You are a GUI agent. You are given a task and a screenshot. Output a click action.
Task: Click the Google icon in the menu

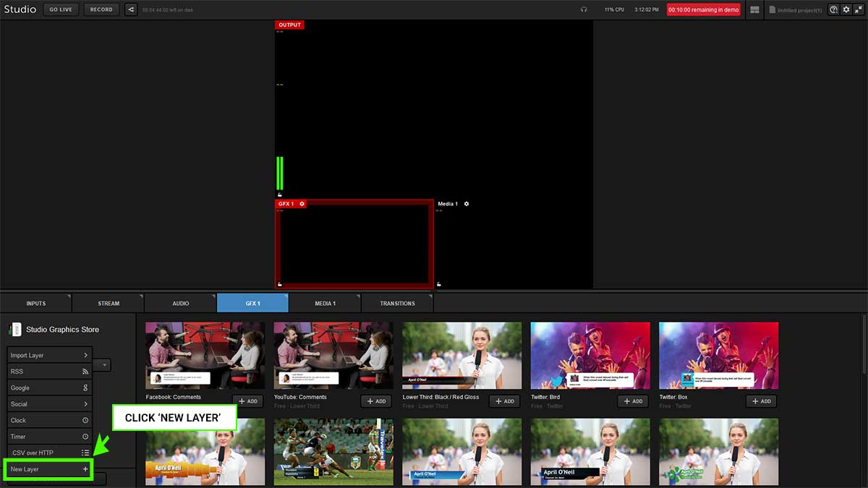(x=85, y=388)
